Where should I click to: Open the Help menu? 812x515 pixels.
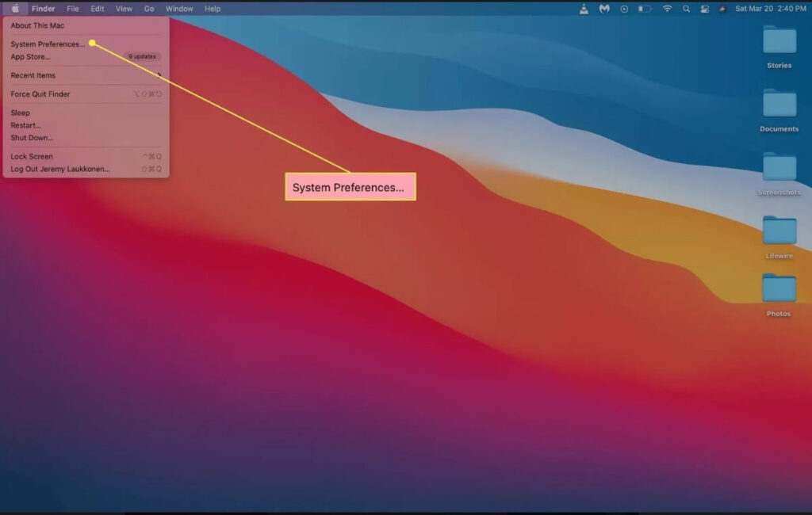[x=213, y=9]
